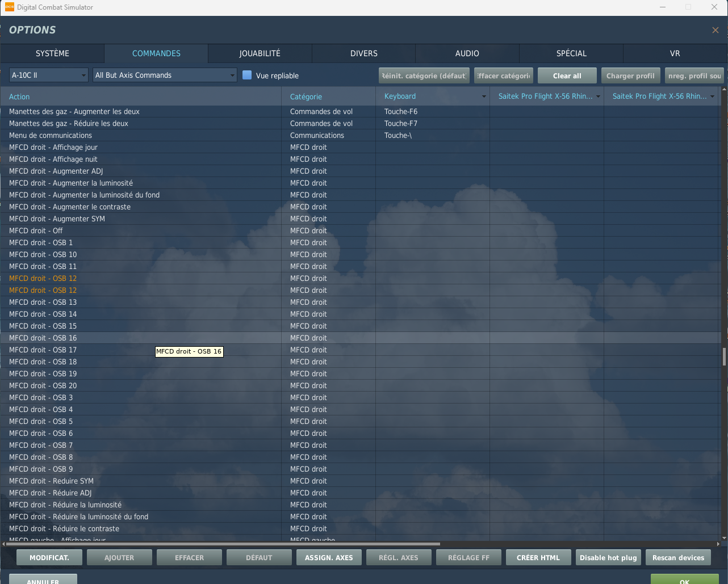This screenshot has width=728, height=584.
Task: Open the VR tab
Action: coord(675,53)
